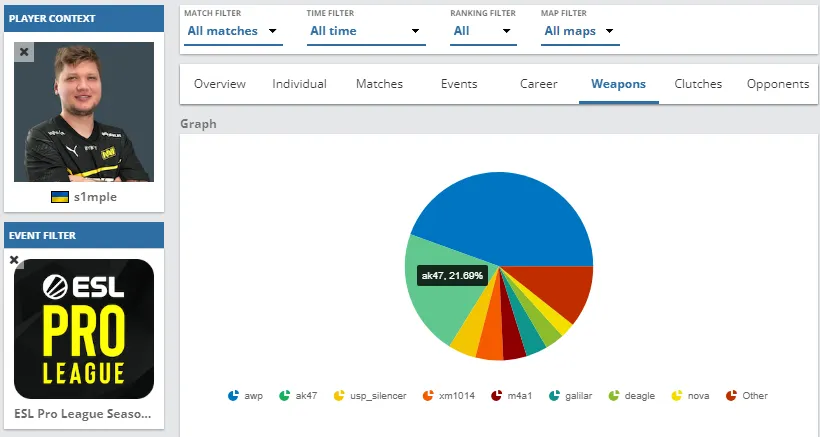Open the s1mple player name link
This screenshot has width=820, height=437.
pos(95,197)
